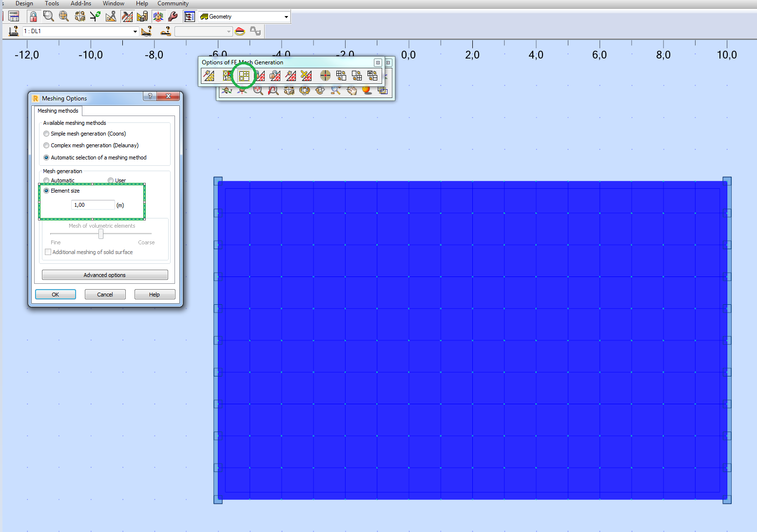
Task: Expand the 1 : DL1 case selector
Action: coord(135,31)
